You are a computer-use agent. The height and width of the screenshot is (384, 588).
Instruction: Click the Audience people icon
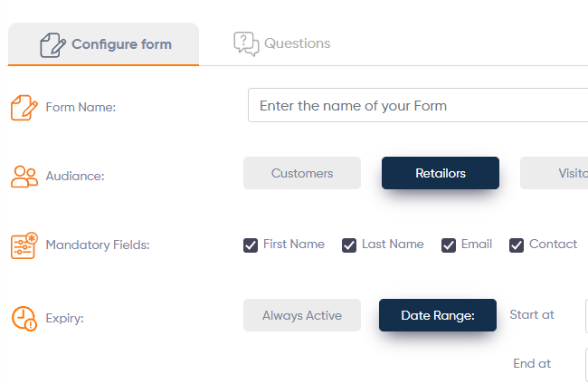point(24,177)
